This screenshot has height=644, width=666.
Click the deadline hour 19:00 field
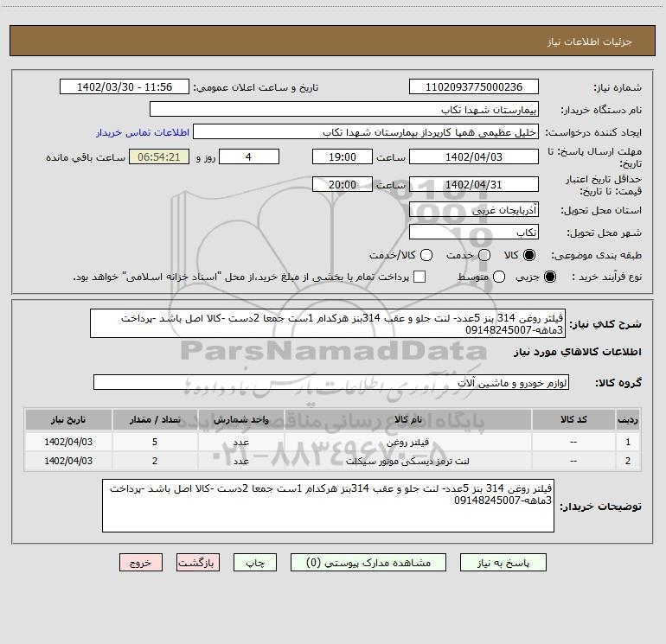coord(343,156)
